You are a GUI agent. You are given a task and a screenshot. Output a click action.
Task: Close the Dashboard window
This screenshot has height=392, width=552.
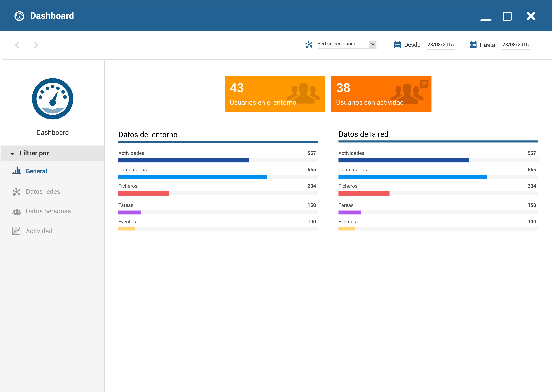click(x=531, y=16)
